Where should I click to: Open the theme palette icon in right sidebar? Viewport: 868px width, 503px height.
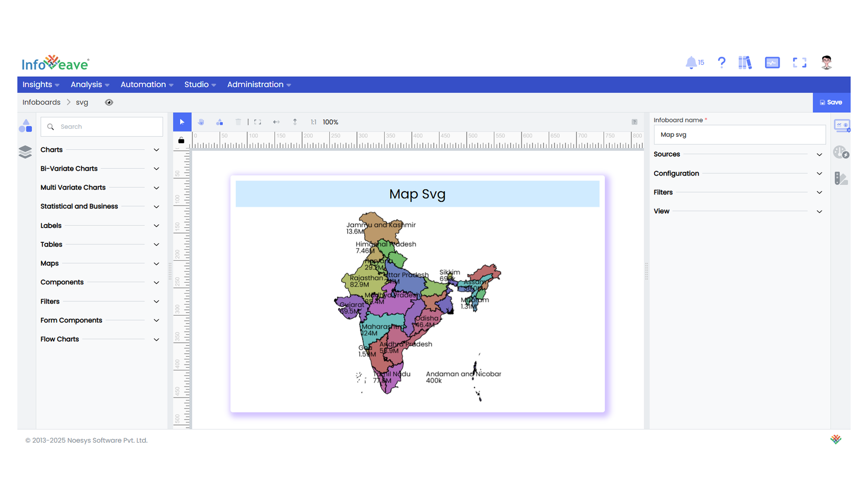coord(841,178)
